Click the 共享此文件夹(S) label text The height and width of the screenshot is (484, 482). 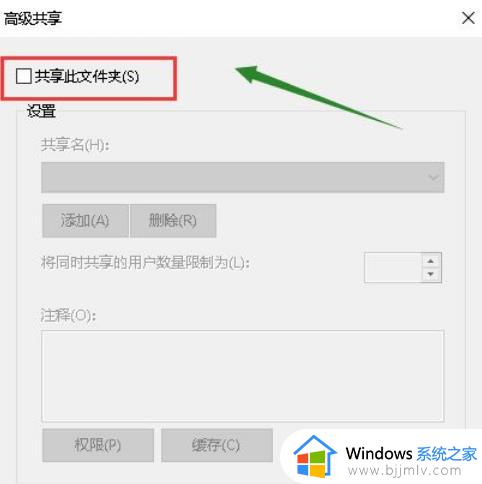pos(87,76)
